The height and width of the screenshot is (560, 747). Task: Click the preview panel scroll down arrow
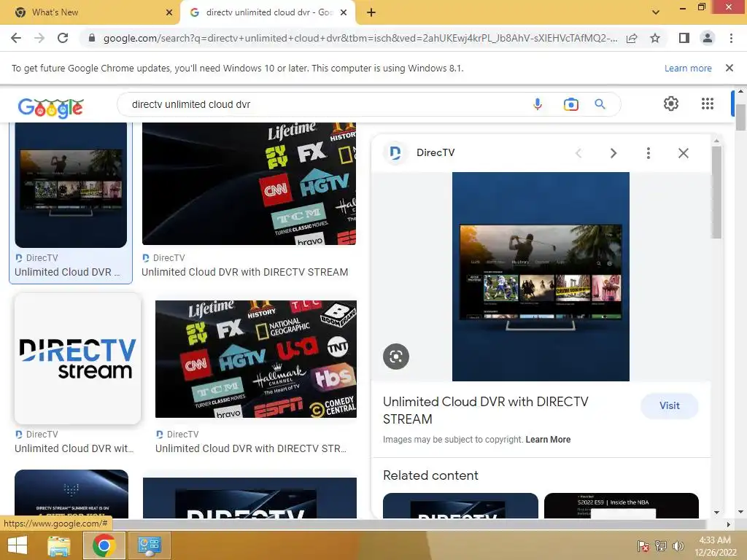click(716, 513)
